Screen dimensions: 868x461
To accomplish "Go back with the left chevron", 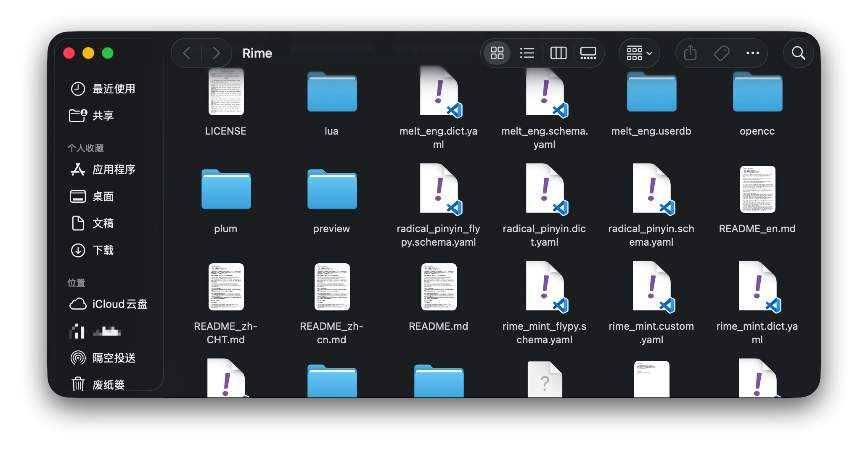I will [x=187, y=53].
